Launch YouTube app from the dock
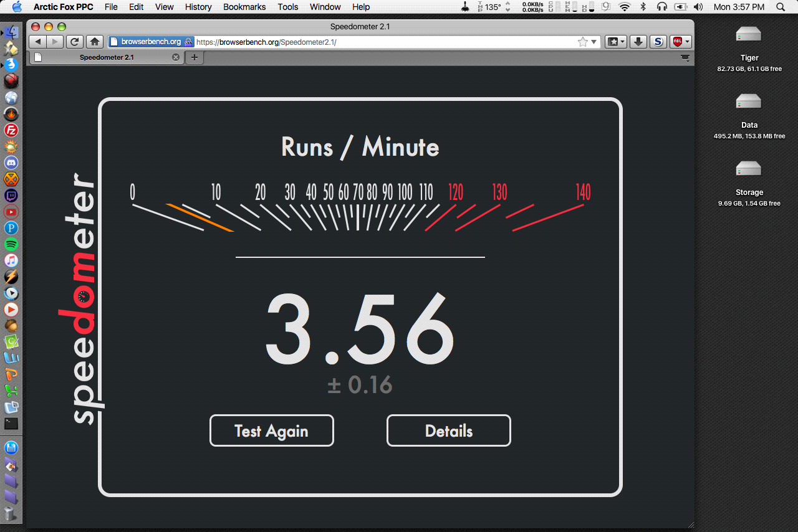The height and width of the screenshot is (532, 798). pyautogui.click(x=11, y=211)
